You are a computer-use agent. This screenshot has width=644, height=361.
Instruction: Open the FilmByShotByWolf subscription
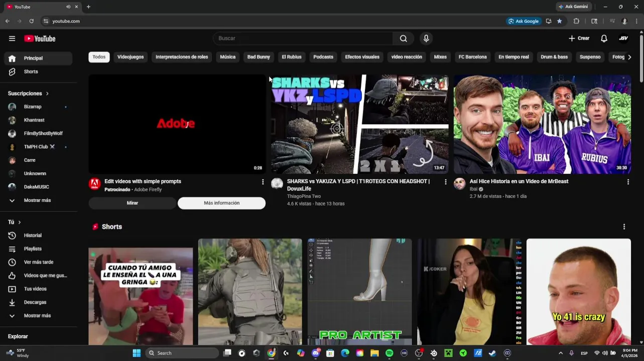pyautogui.click(x=38, y=133)
